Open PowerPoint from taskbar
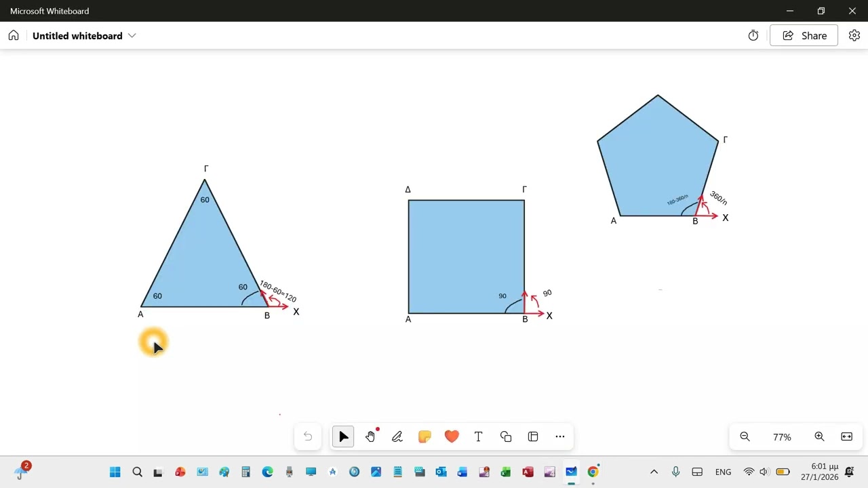 pos(180,472)
